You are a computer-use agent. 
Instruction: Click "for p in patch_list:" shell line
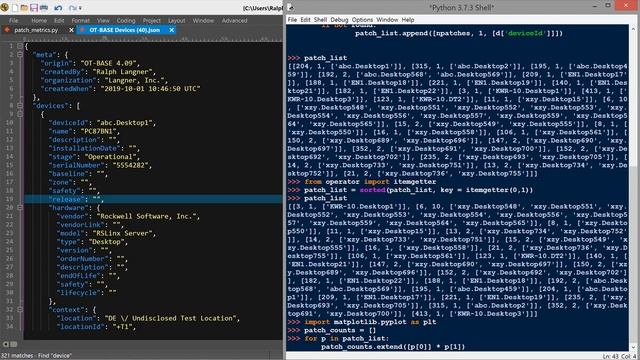[x=347, y=338]
